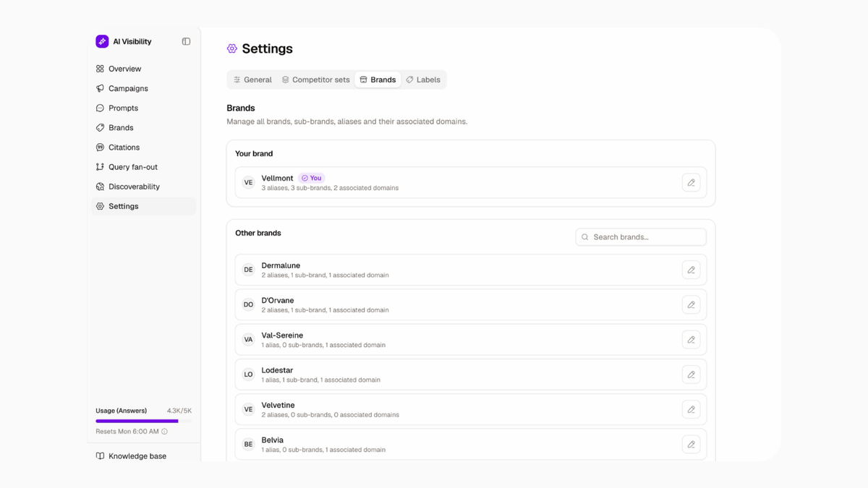Edit the Belvia brand
This screenshot has width=868, height=488.
(x=691, y=445)
